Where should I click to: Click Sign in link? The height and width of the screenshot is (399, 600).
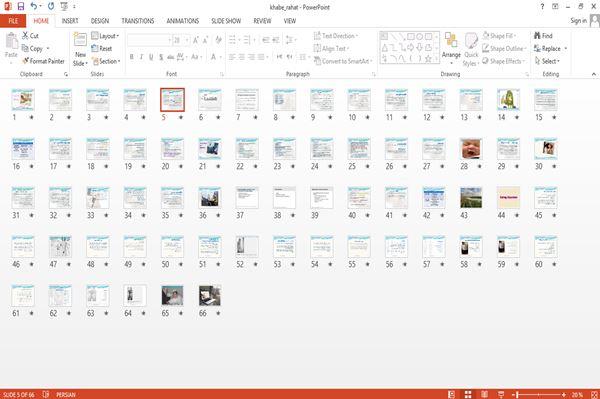point(578,21)
